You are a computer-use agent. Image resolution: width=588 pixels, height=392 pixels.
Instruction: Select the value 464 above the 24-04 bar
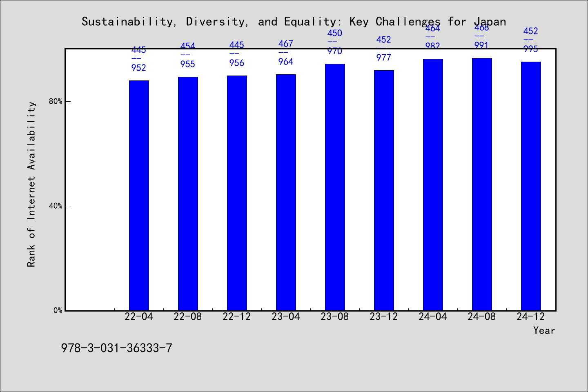pyautogui.click(x=433, y=29)
